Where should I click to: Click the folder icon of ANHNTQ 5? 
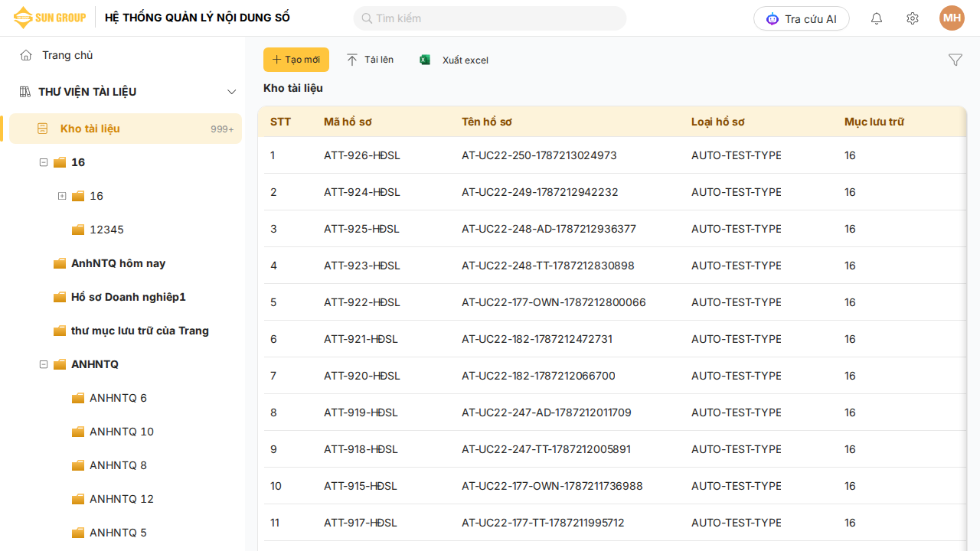(x=78, y=533)
